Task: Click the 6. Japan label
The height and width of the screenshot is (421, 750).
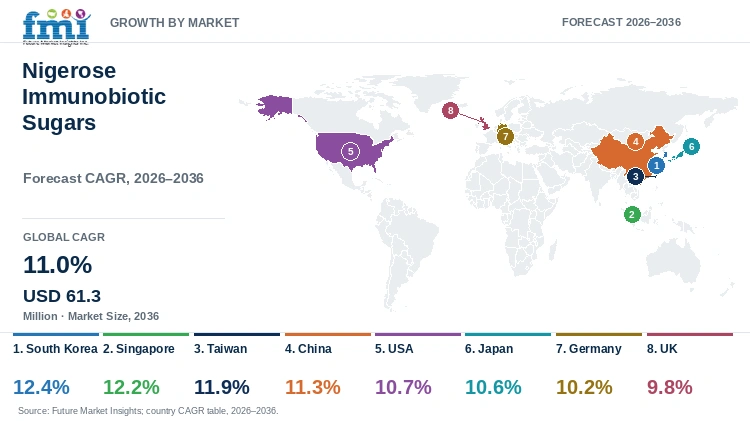Action: (x=489, y=349)
